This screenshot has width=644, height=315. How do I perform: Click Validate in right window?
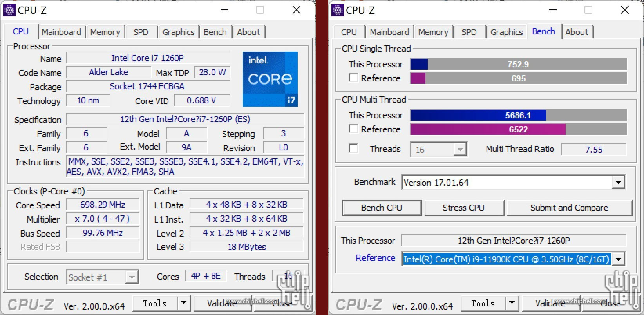click(551, 303)
